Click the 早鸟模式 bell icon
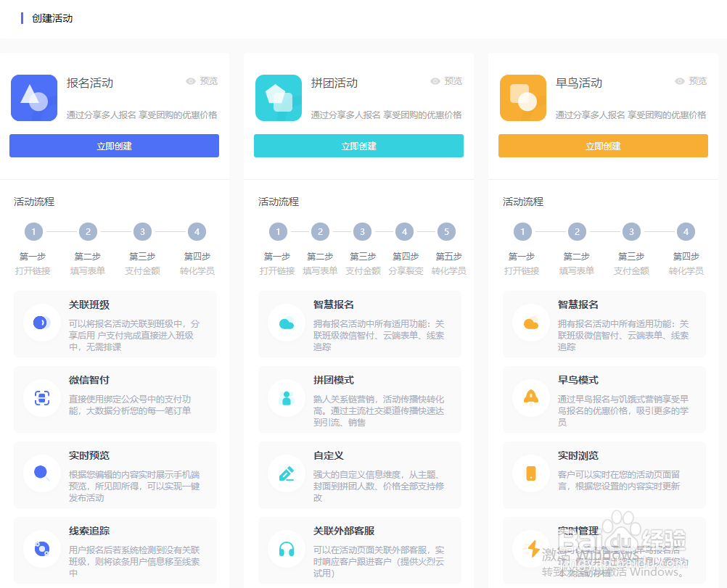This screenshot has height=588, width=727. 530,398
